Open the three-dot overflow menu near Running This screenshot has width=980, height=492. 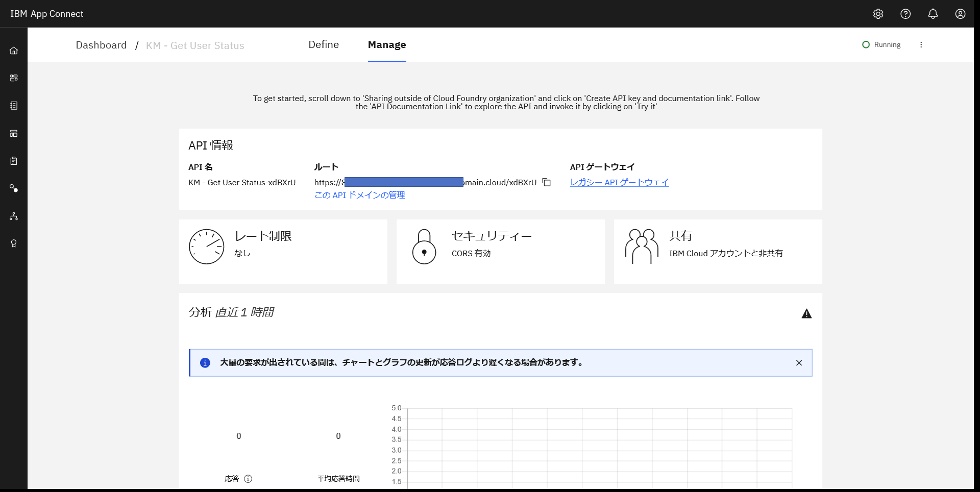click(921, 45)
